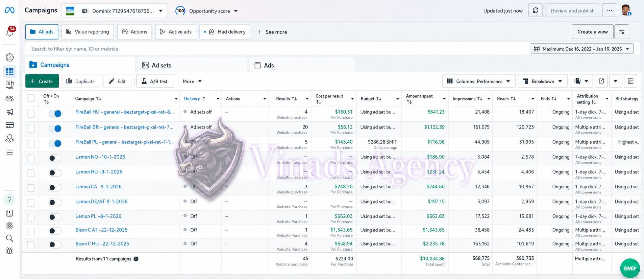
Task: Open the ad account Dominik dropdown
Action: (x=115, y=11)
